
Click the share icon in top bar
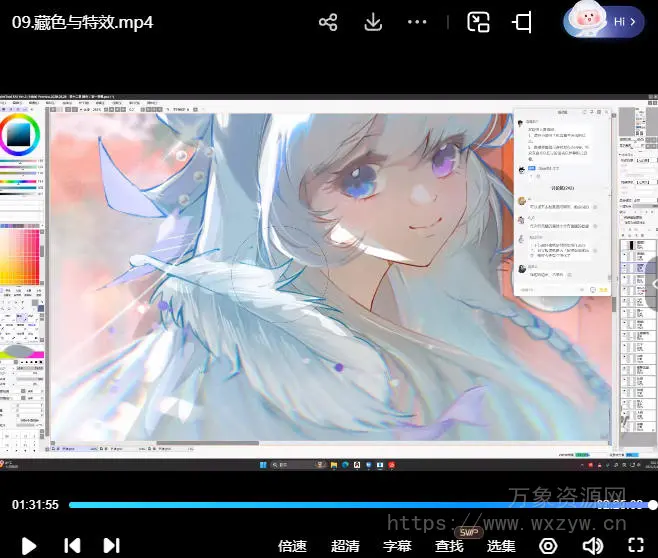(328, 22)
